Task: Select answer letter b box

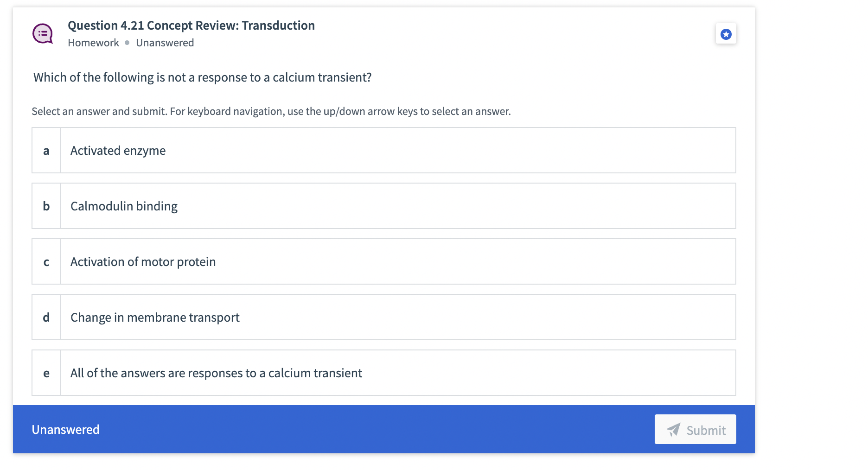Action: coord(46,206)
